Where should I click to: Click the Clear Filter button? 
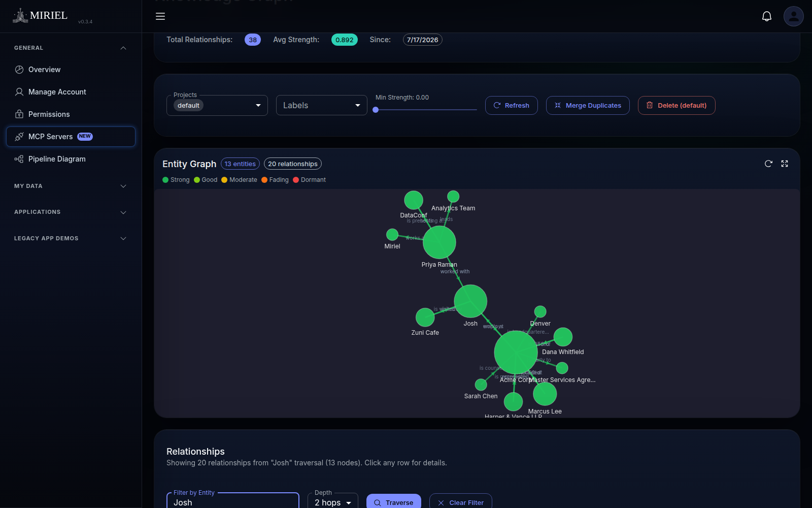tap(461, 501)
